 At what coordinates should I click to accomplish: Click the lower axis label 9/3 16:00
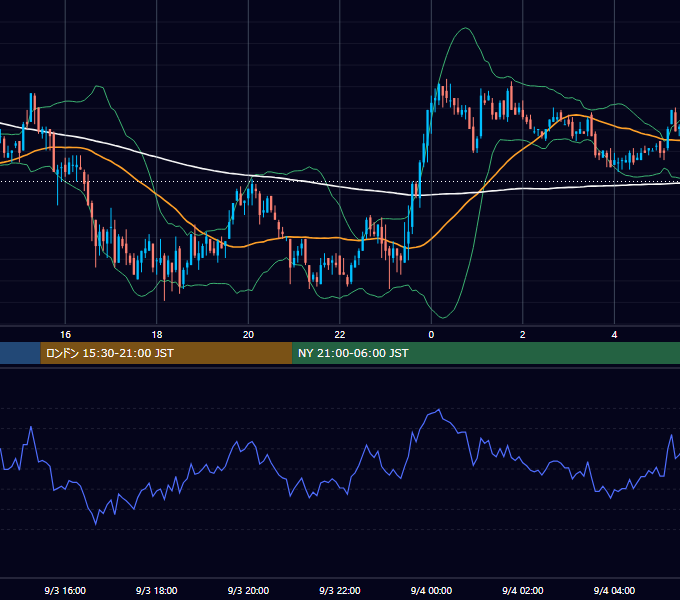tap(65, 590)
